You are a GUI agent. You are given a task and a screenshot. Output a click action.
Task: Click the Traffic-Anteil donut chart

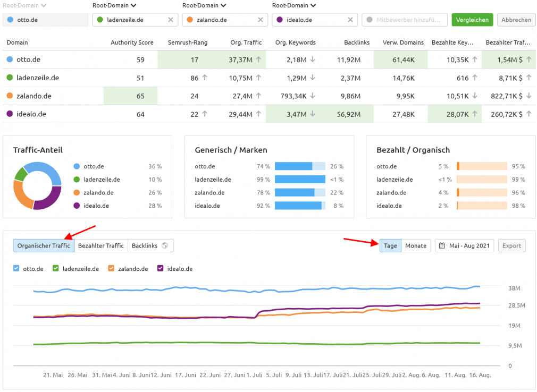[x=37, y=186]
